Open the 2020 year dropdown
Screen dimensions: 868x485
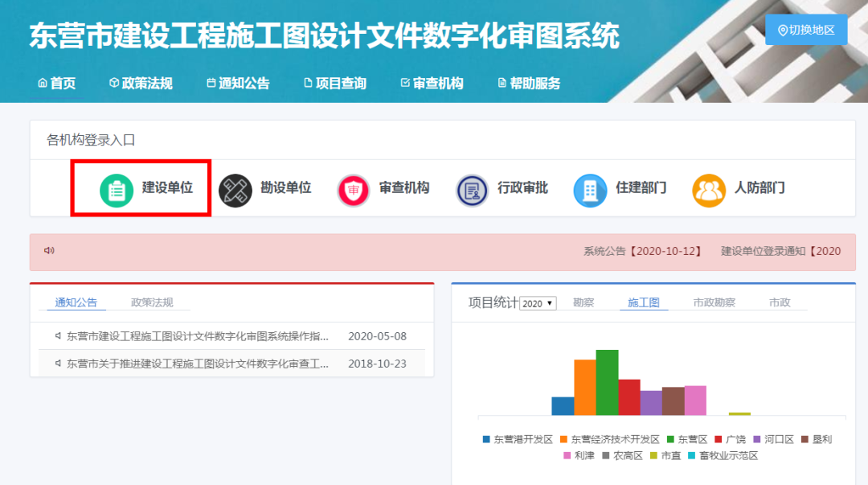(538, 303)
